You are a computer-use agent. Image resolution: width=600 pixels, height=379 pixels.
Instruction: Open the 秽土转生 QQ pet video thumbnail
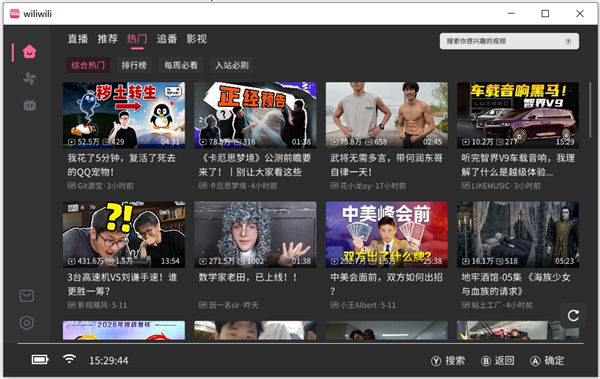124,115
